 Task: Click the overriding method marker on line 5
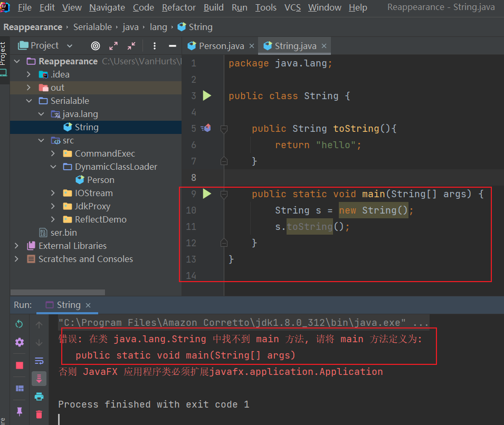coord(207,128)
